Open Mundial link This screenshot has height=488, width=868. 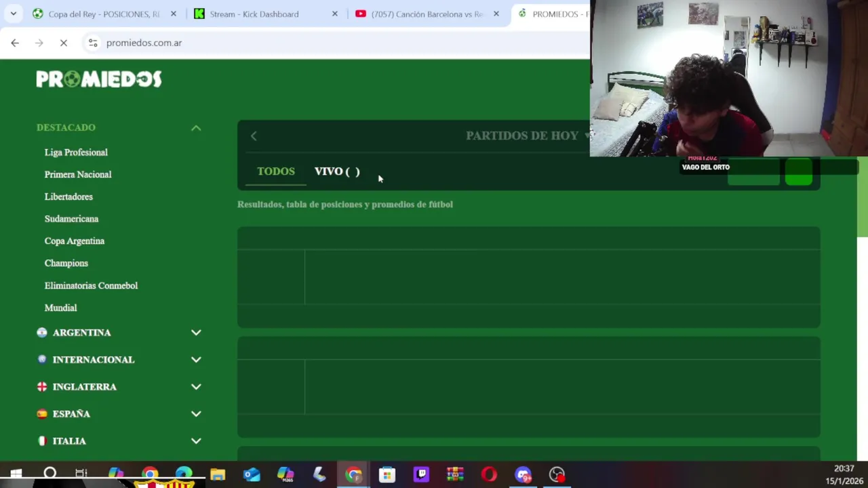point(60,308)
